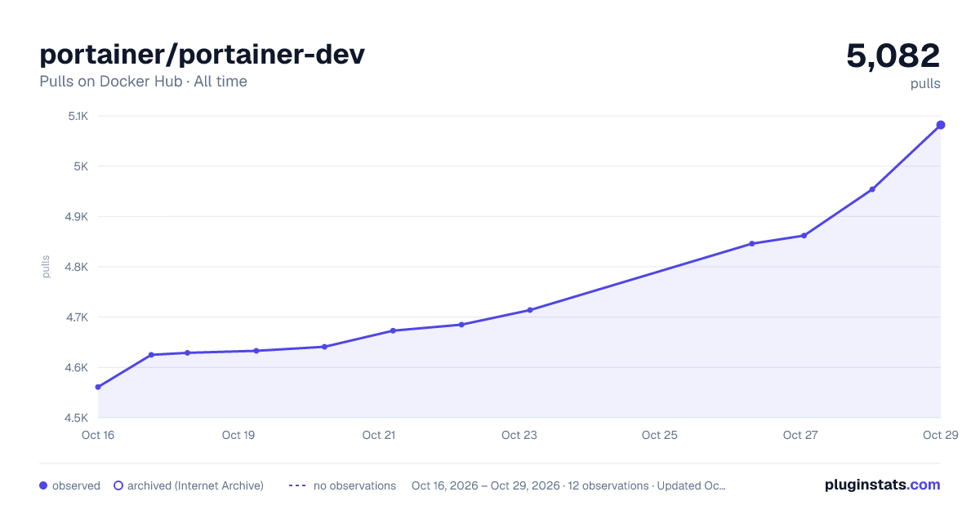Viewport: 980px width, 514px height.
Task: Click the data point near Oct 28
Action: 872,189
